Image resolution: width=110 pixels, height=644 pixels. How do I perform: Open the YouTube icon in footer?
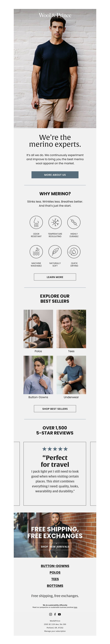[59, 614]
